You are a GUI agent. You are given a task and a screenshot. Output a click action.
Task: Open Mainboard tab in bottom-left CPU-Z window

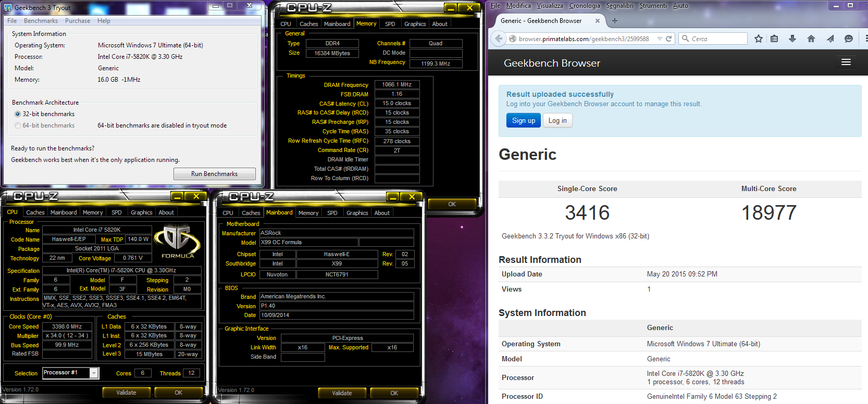pyautogui.click(x=64, y=212)
